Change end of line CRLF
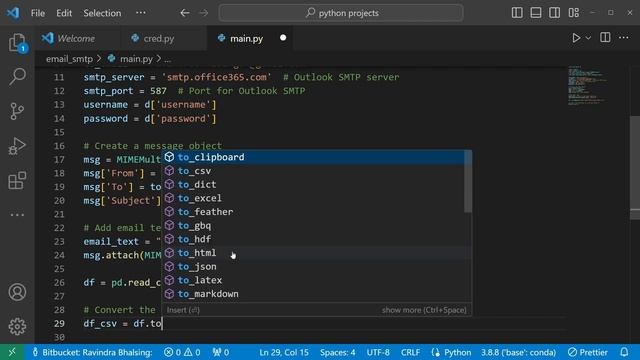Viewport: 640px width, 360px height. 410,352
